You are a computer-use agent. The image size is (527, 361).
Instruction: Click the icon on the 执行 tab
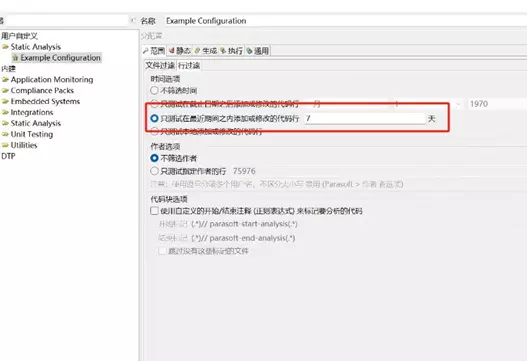click(x=223, y=51)
